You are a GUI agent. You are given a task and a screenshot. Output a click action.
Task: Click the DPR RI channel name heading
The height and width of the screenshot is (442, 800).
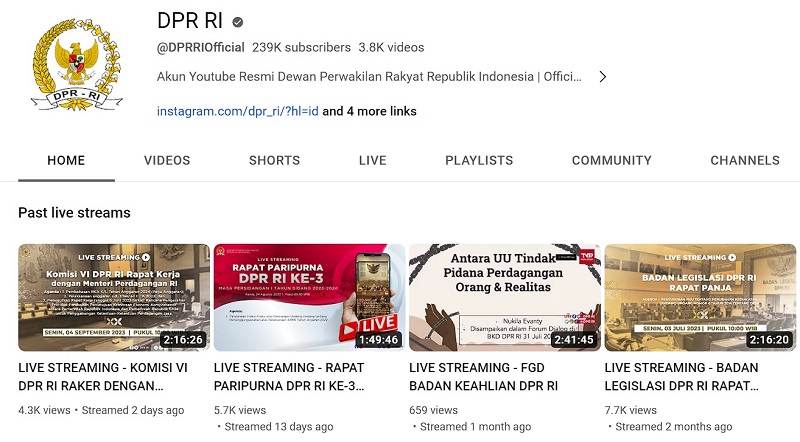pos(190,21)
